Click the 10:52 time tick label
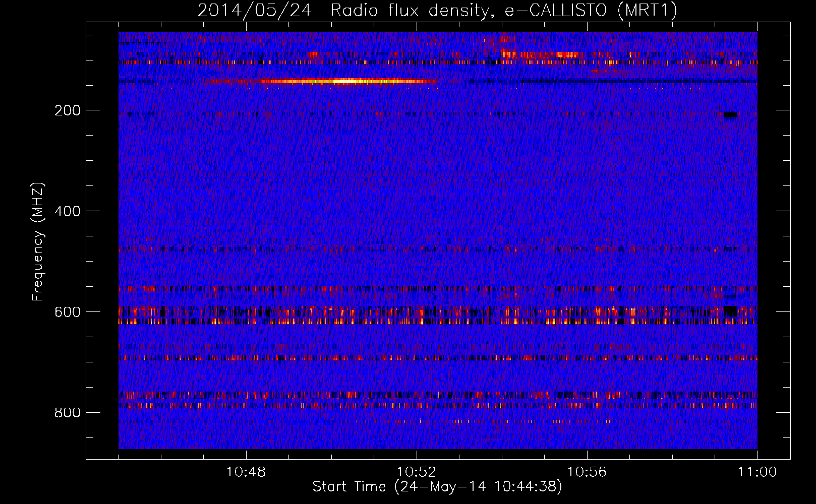 (417, 472)
